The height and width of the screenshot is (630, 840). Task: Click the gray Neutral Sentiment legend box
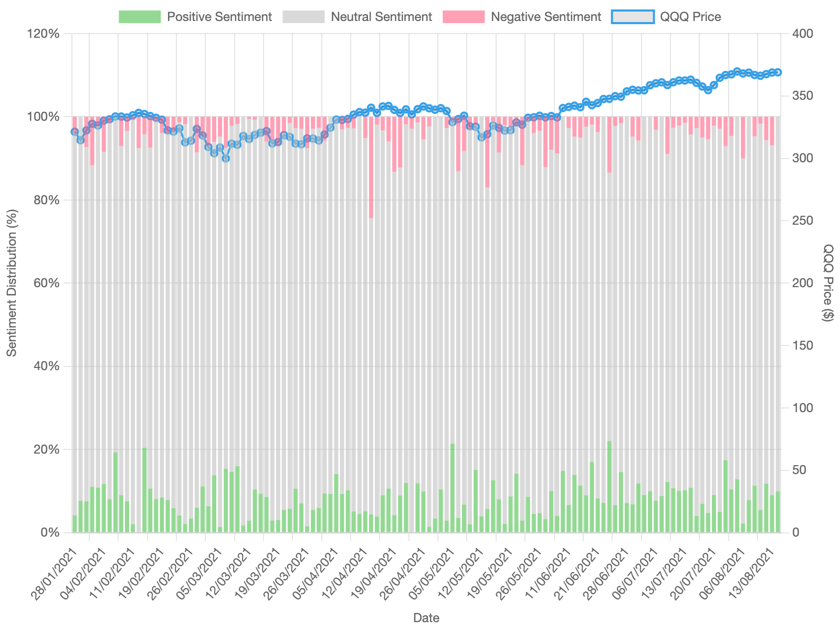pos(303,17)
